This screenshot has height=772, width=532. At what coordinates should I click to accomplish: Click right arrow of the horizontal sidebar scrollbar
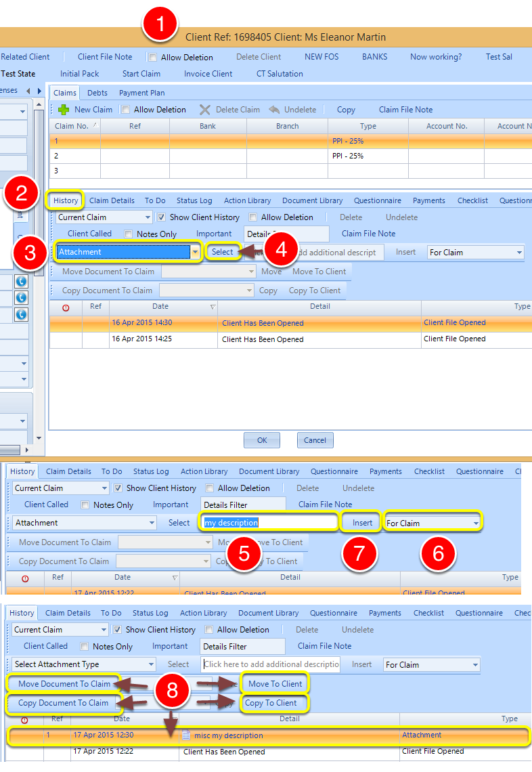[27, 450]
